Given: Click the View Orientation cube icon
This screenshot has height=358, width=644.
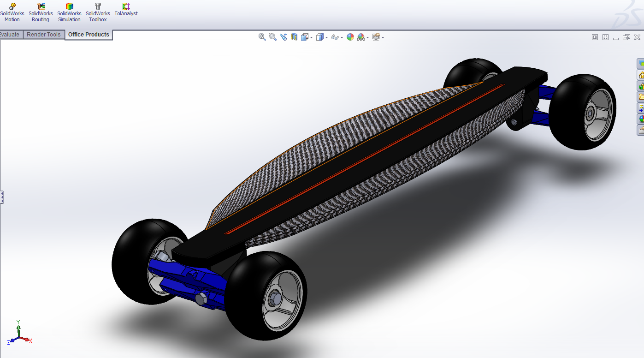Looking at the screenshot, I should (x=305, y=37).
